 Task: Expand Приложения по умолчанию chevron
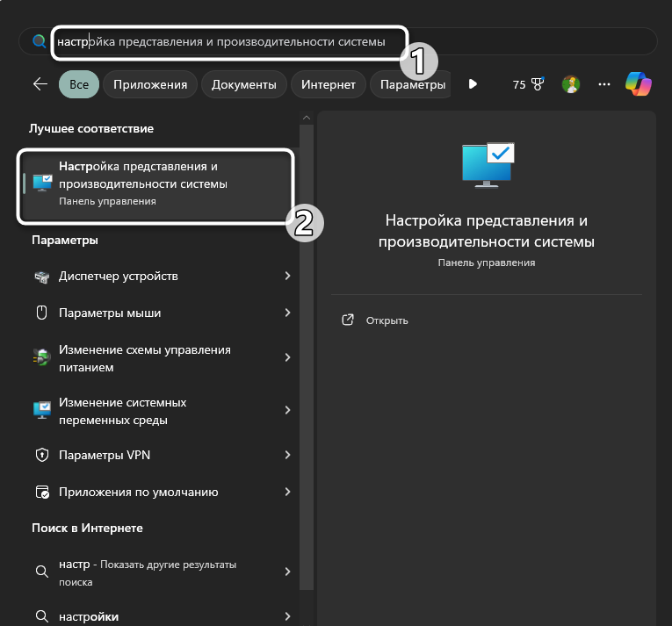pyautogui.click(x=287, y=492)
